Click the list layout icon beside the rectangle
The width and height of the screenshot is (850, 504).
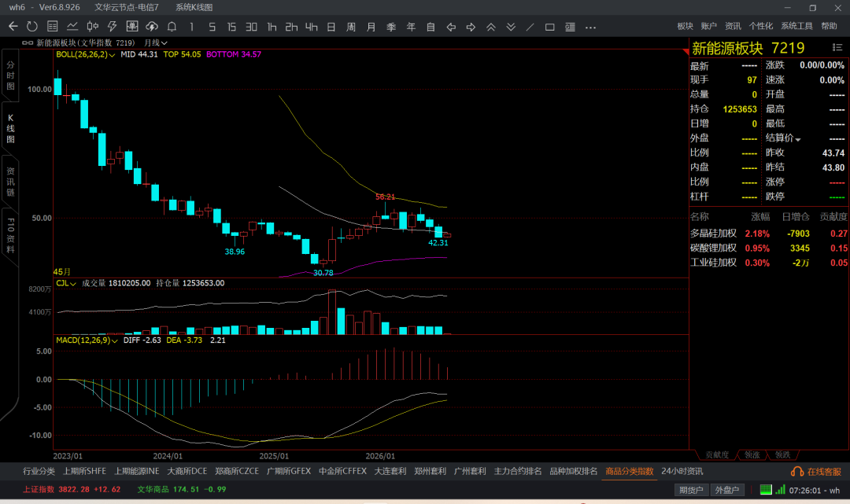tap(571, 27)
